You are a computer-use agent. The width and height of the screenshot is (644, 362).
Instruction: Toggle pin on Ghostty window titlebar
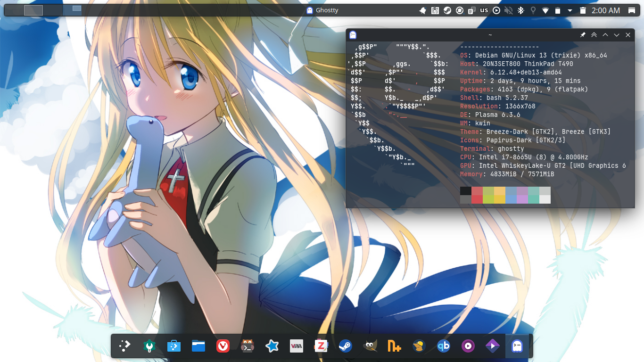click(583, 35)
